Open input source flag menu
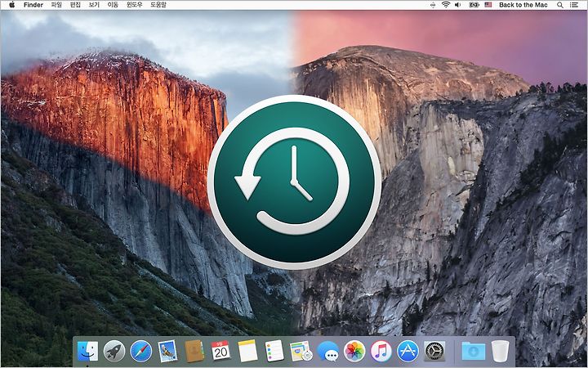 [488, 5]
